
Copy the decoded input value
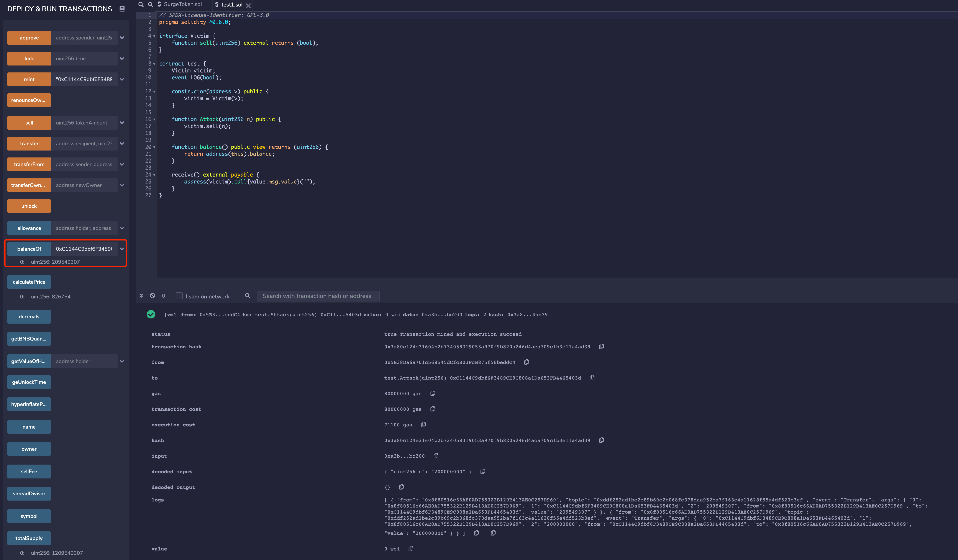tap(483, 471)
